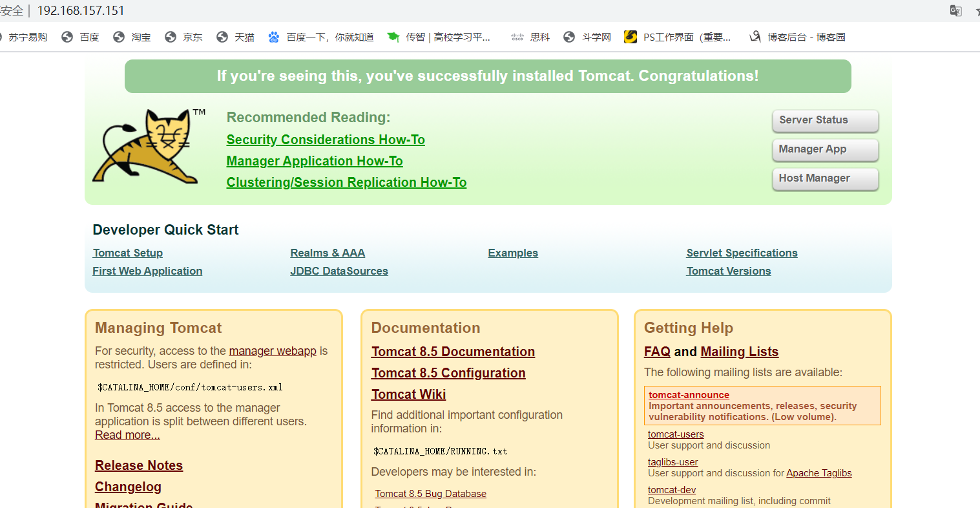
Task: Click the $CATALINA_HOME/RUNNING.txt path text
Action: [x=441, y=451]
